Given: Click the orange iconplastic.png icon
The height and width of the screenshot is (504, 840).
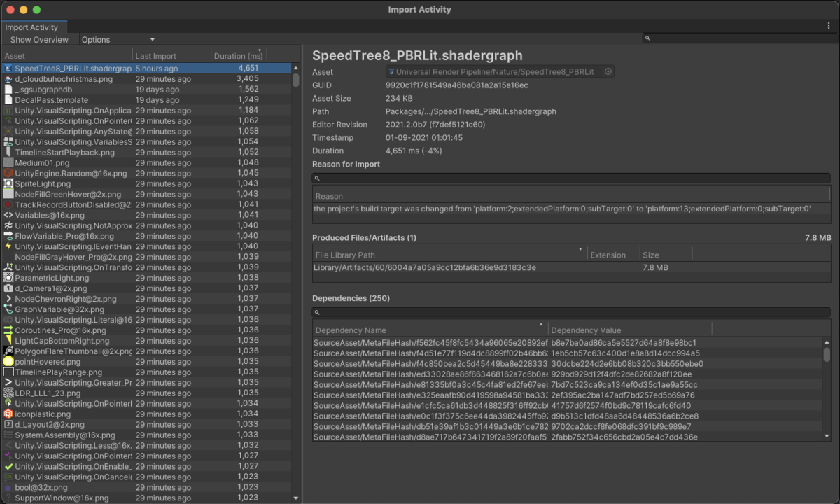Looking at the screenshot, I should coord(8,414).
